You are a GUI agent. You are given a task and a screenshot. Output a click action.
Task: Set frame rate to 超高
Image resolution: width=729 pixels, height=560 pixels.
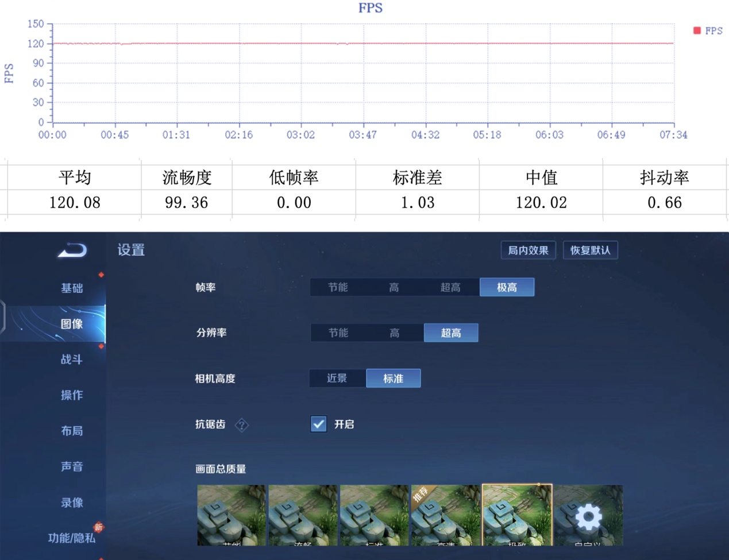pyautogui.click(x=450, y=287)
